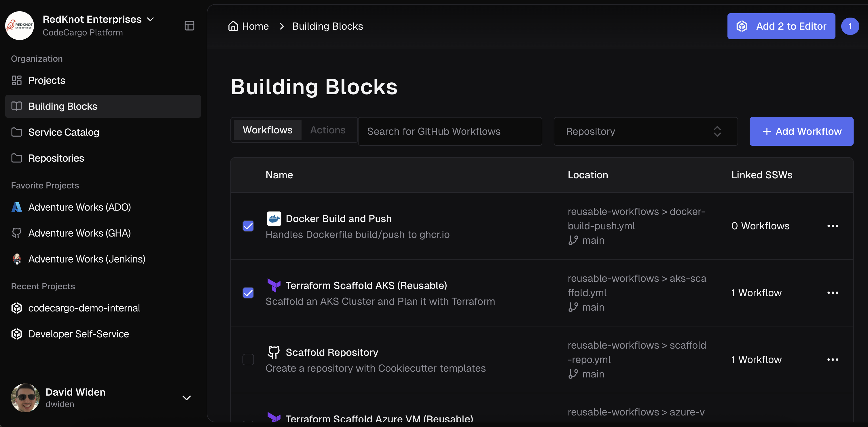Uncheck the Docker Build and Push workflow
Screen dimensions: 868x427
[248, 226]
